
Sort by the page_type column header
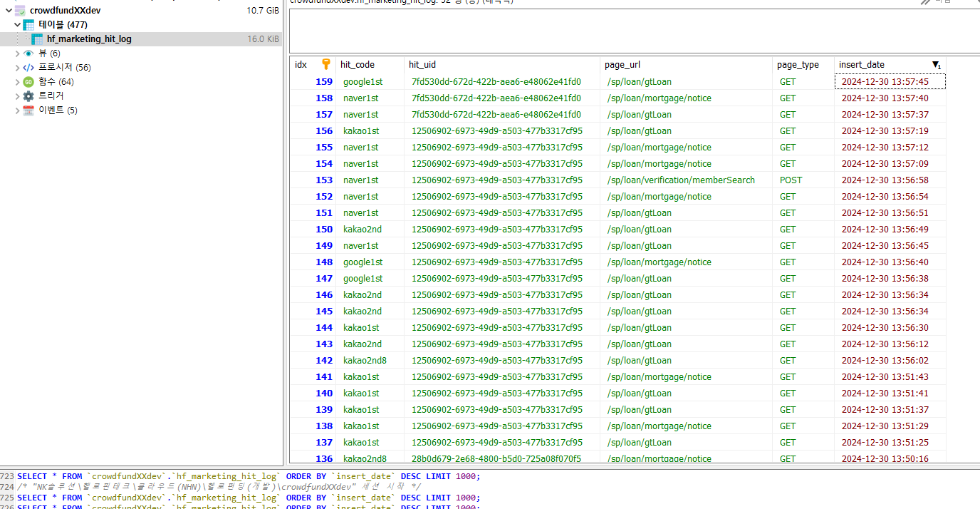[803, 64]
